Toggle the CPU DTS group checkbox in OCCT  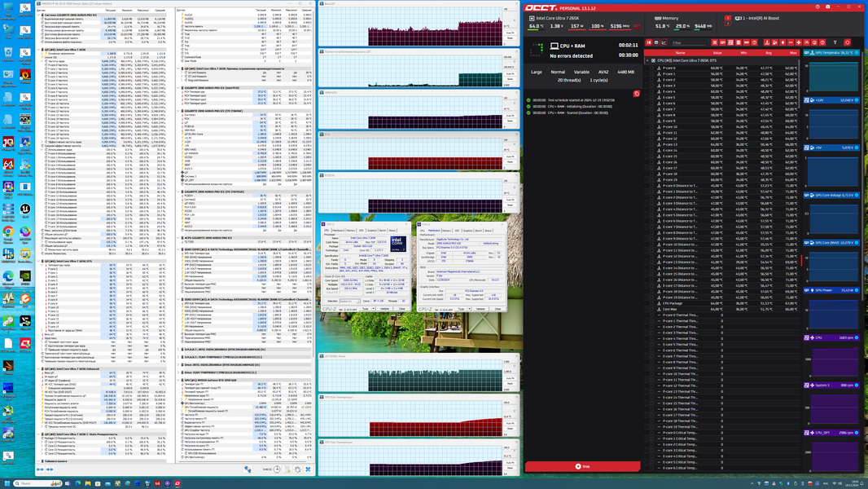click(651, 60)
